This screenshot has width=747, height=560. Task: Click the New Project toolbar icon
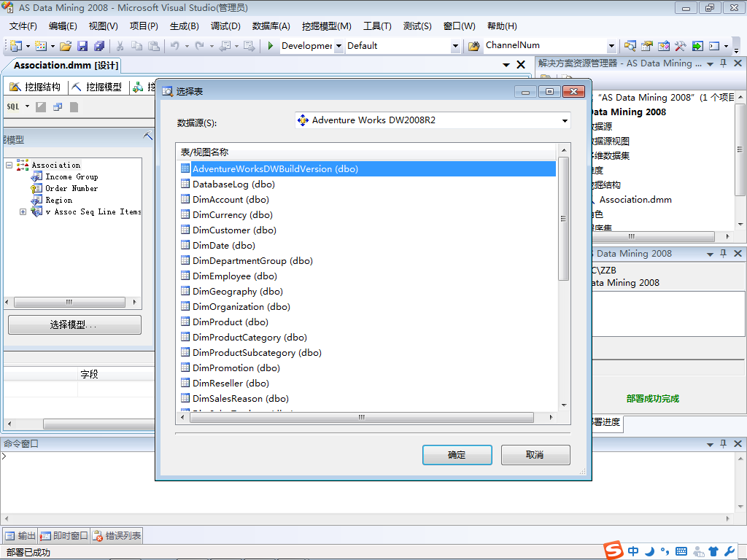click(16, 46)
